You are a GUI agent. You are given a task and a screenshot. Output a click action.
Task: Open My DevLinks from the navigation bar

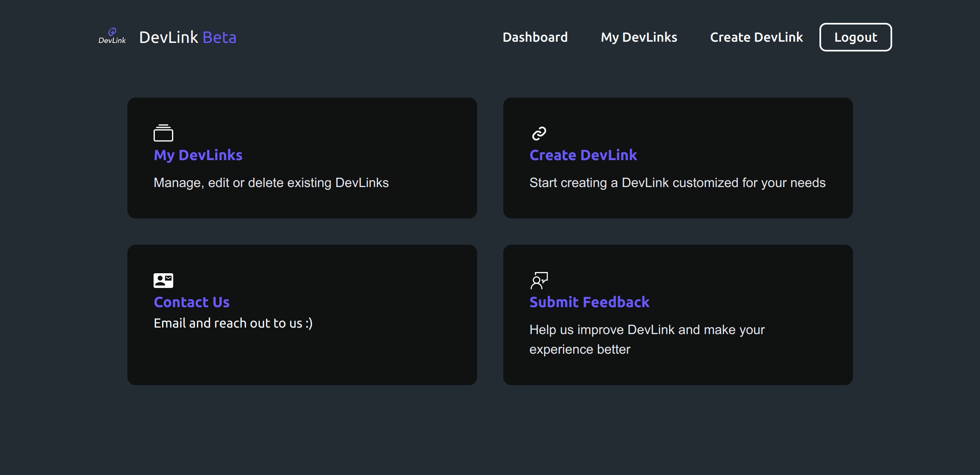(x=638, y=37)
